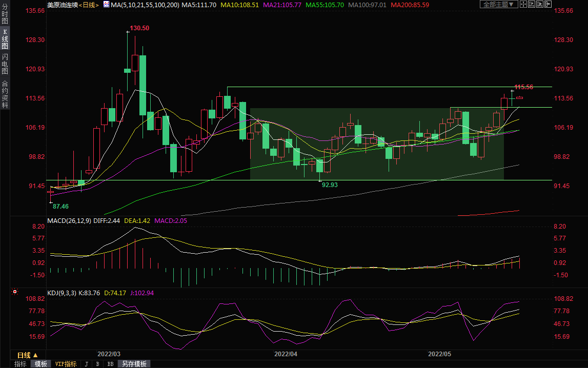Click the 另存模板 save template button
The height and width of the screenshot is (368, 588).
[134, 364]
